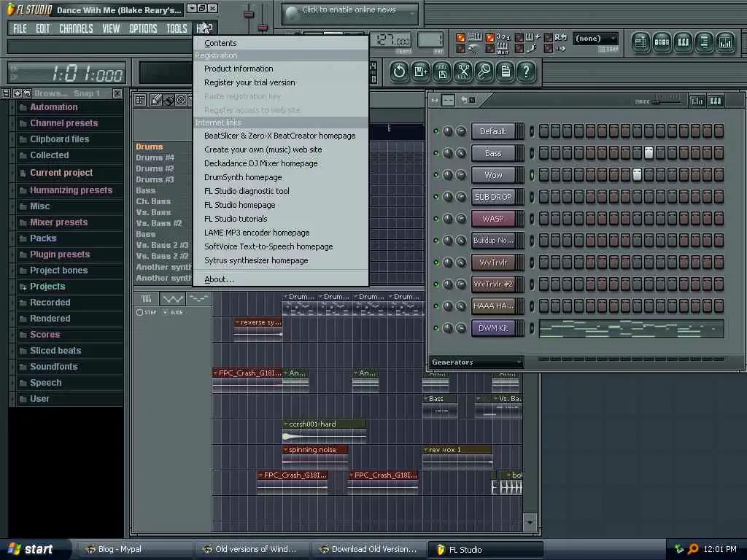747x560 pixels.
Task: Open the Playlist options menu grid icon
Action: point(140,100)
